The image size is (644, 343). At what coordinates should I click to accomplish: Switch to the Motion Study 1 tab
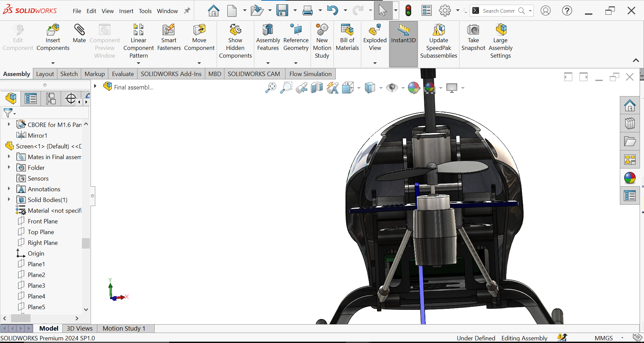point(124,328)
